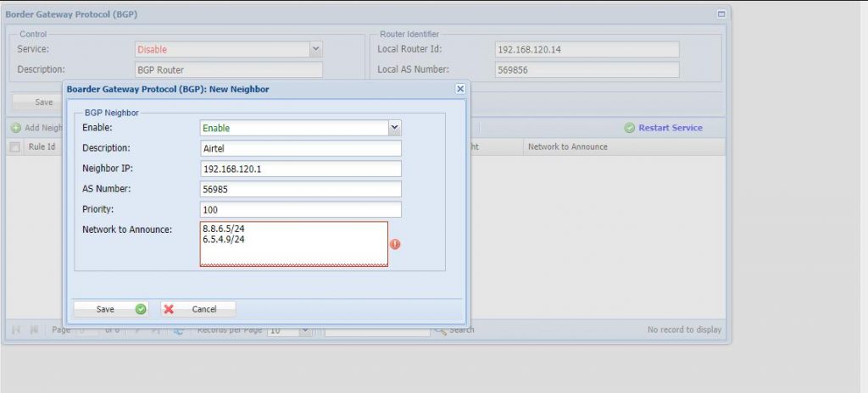Open the Enable dropdown in BGP Neighbor

pos(394,128)
